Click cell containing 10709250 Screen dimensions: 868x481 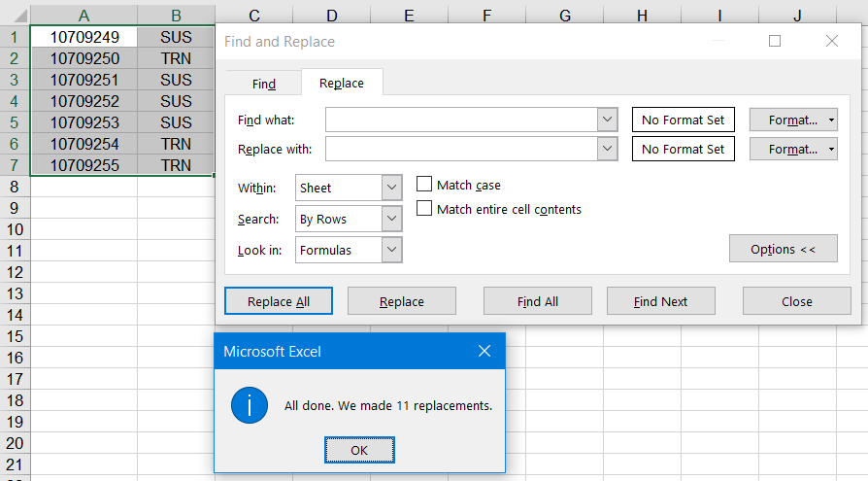pos(84,58)
